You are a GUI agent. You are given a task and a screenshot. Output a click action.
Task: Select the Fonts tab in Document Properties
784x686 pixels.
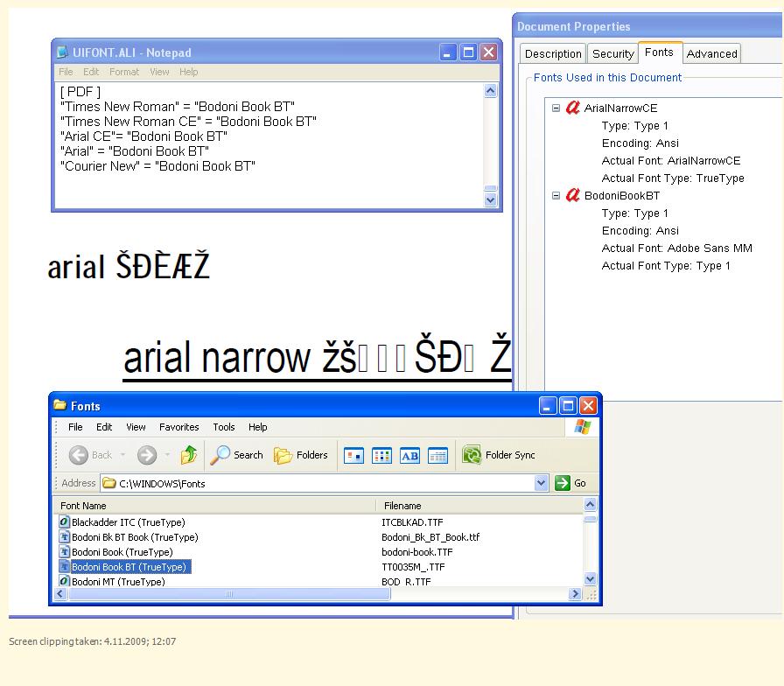659,52
